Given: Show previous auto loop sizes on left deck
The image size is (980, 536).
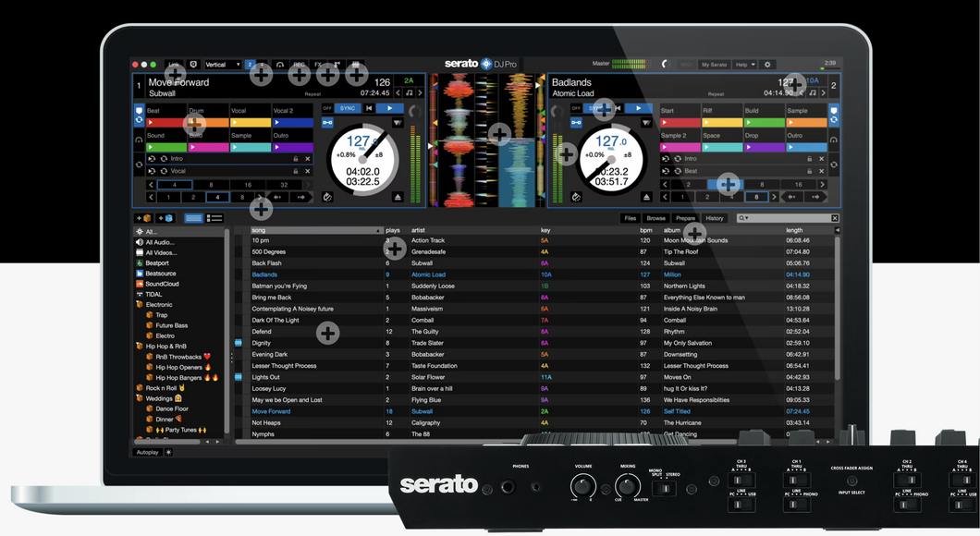Looking at the screenshot, I should [151, 185].
